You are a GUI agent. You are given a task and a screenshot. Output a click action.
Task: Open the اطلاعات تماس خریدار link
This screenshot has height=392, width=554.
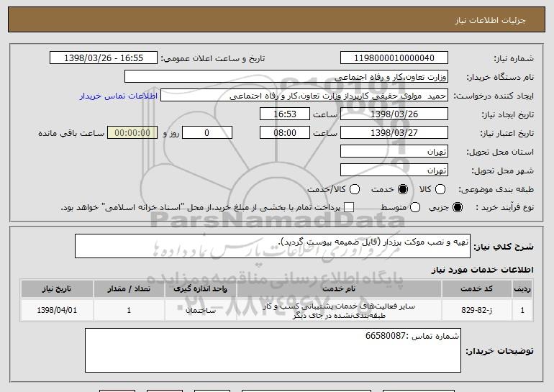119,96
